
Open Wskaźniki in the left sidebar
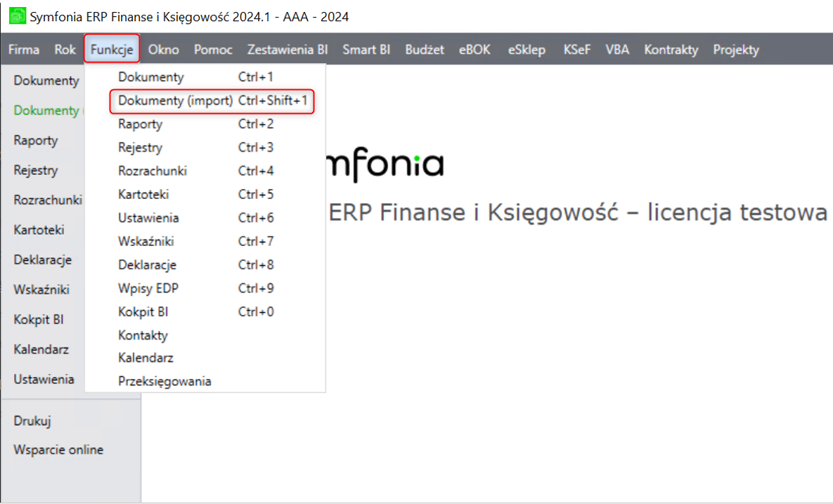coord(41,290)
